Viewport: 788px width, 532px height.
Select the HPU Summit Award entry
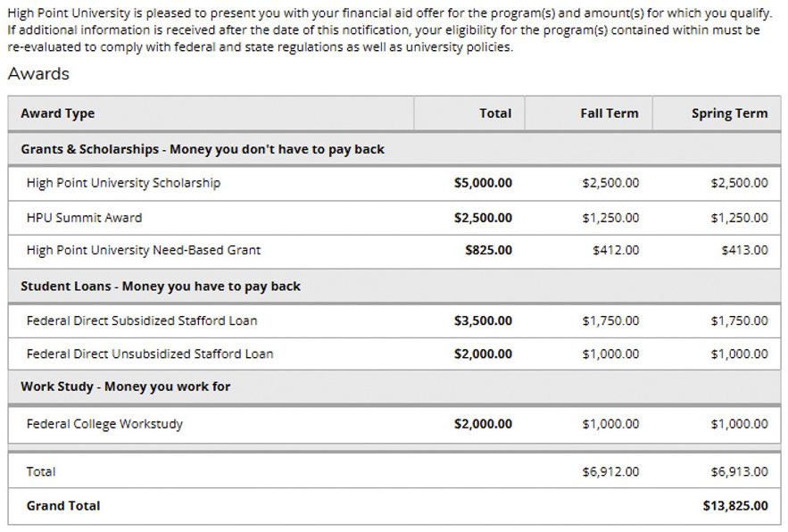point(84,218)
